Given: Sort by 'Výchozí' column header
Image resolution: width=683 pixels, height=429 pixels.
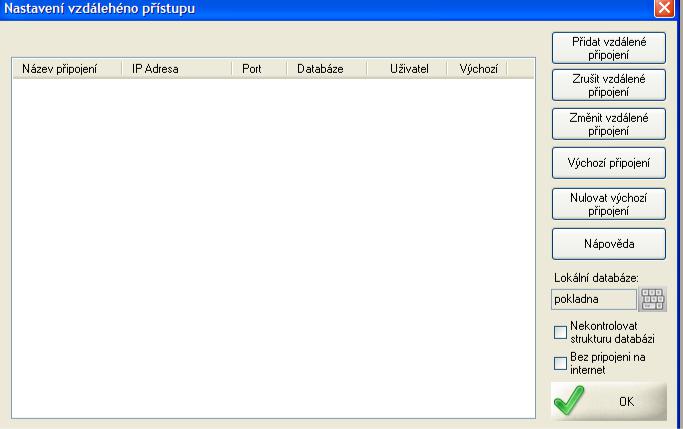Looking at the screenshot, I should [x=478, y=69].
